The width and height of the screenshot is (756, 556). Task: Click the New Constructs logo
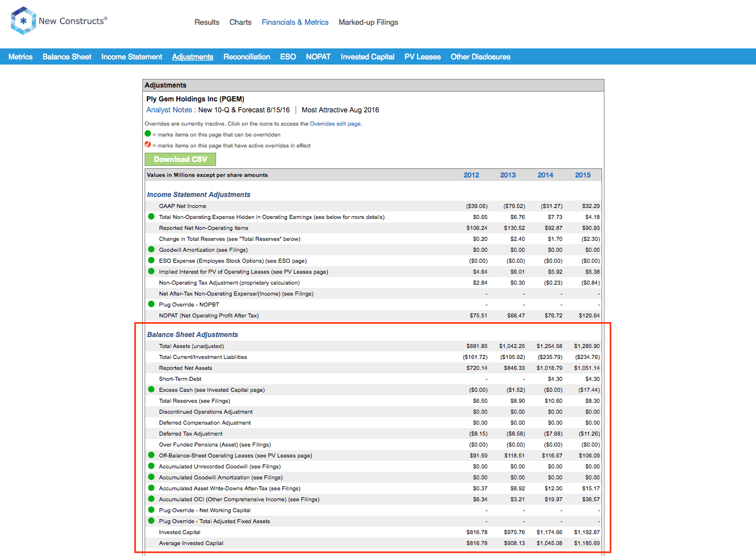(x=59, y=21)
